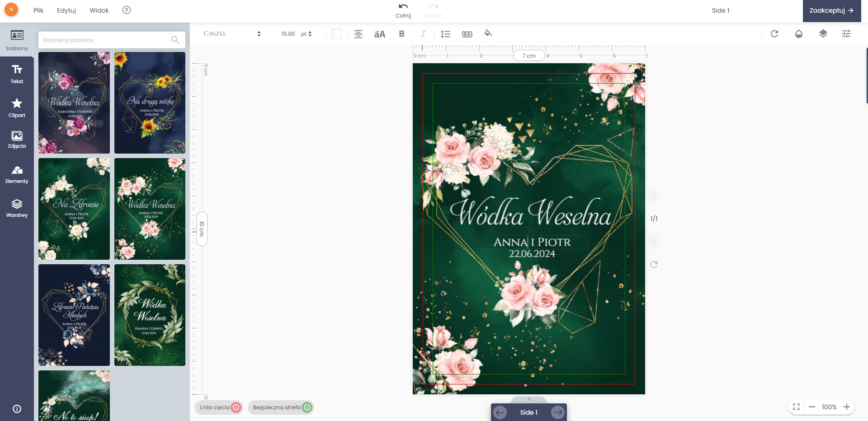Open the Zdjęcia photos panel
The image size is (868, 421).
[x=17, y=140]
